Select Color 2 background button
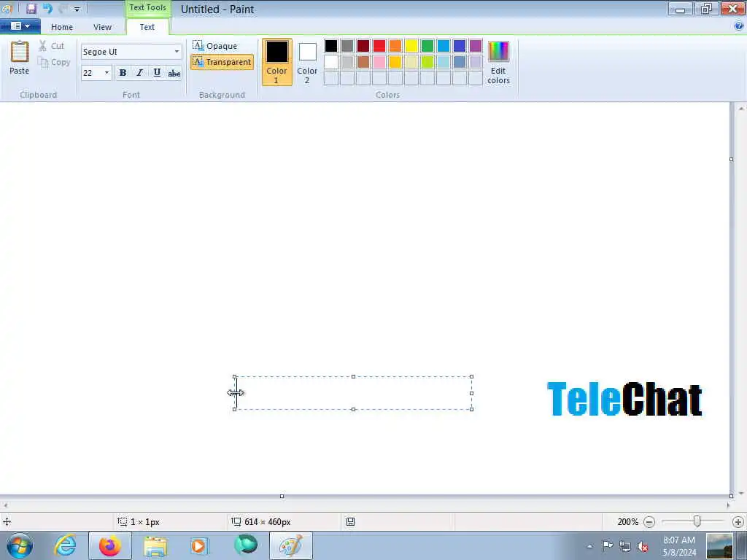This screenshot has width=747, height=560. click(x=307, y=62)
